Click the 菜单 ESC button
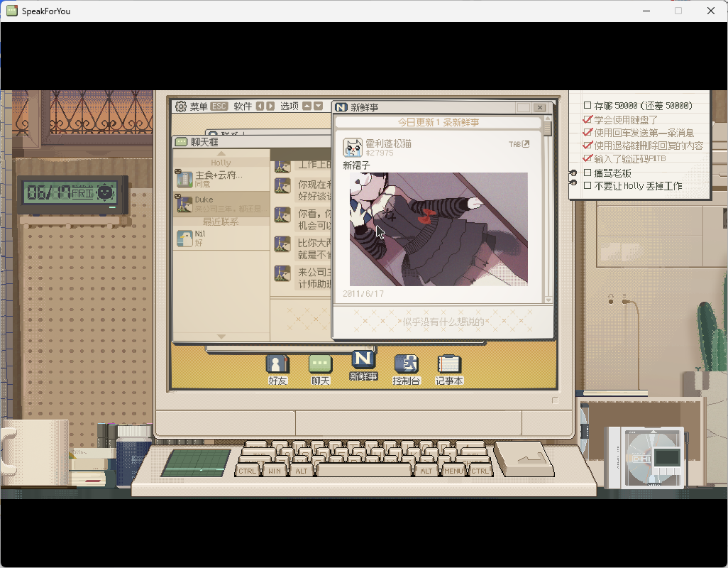Image resolution: width=728 pixels, height=568 pixels. click(219, 106)
